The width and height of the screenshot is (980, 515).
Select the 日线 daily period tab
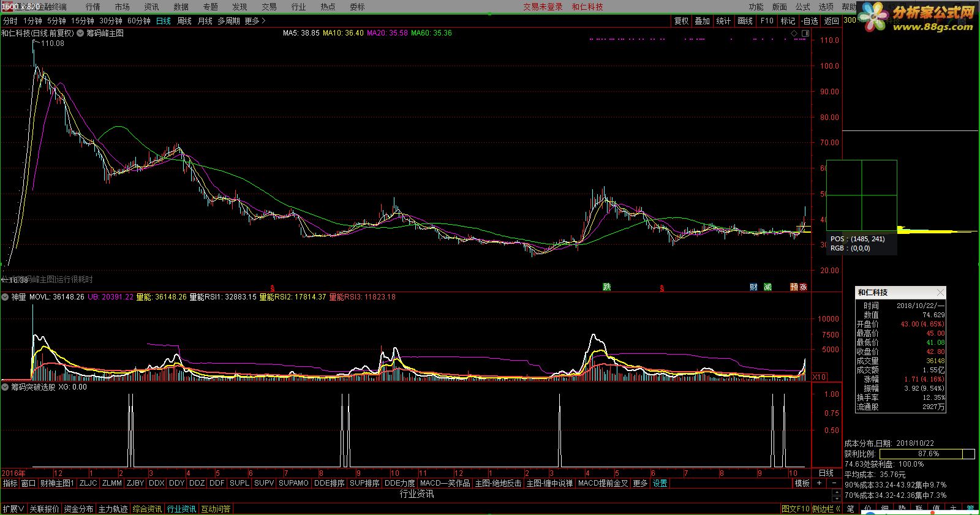164,21
